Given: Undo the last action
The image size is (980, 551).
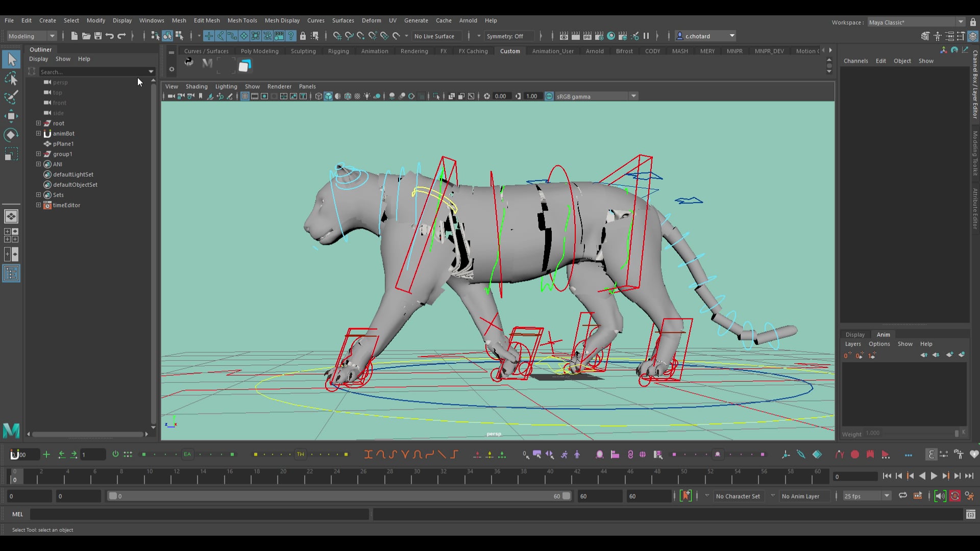Looking at the screenshot, I should click(x=110, y=36).
